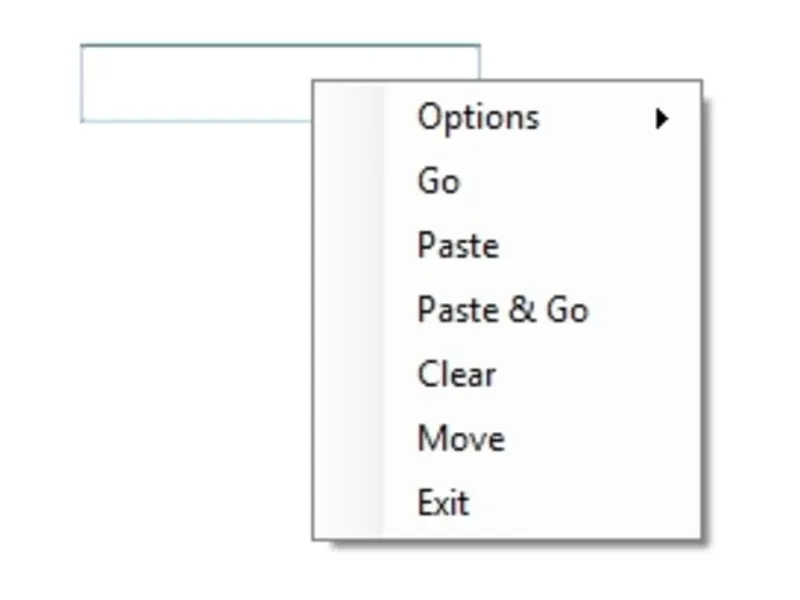Select Paste in the context menu

click(458, 246)
